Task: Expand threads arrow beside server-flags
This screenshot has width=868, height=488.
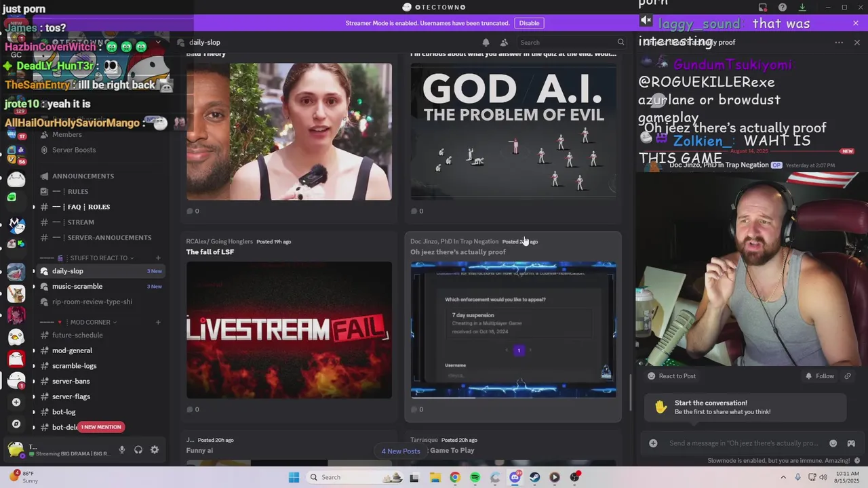Action: click(x=34, y=396)
